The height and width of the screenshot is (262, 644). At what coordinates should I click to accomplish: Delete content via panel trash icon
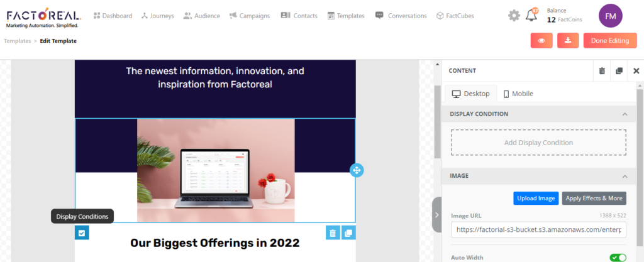(602, 70)
